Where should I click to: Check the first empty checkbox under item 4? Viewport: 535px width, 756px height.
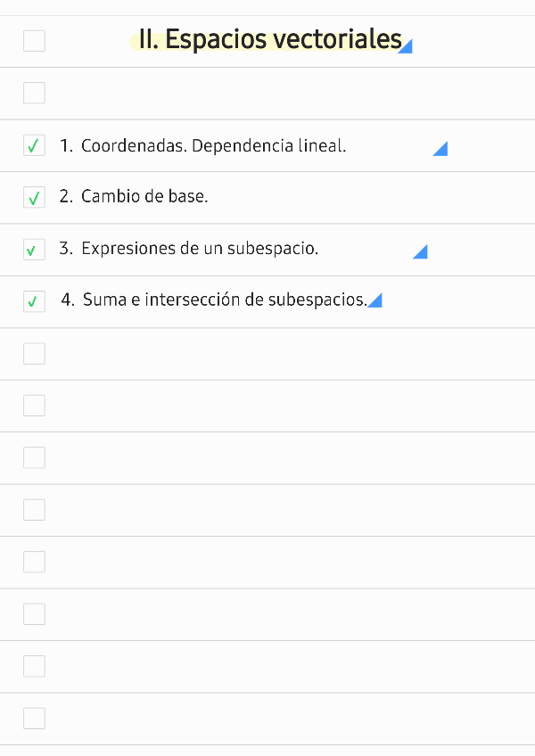34,353
